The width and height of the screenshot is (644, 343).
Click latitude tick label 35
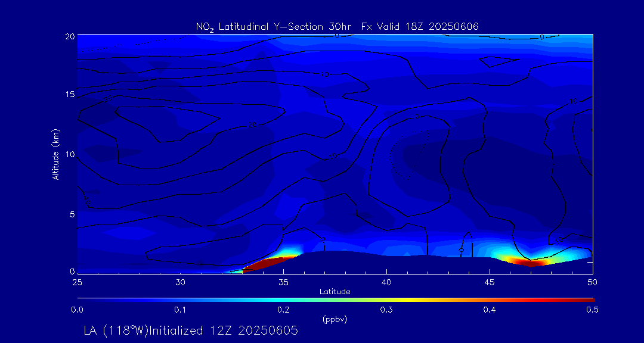[x=283, y=282]
